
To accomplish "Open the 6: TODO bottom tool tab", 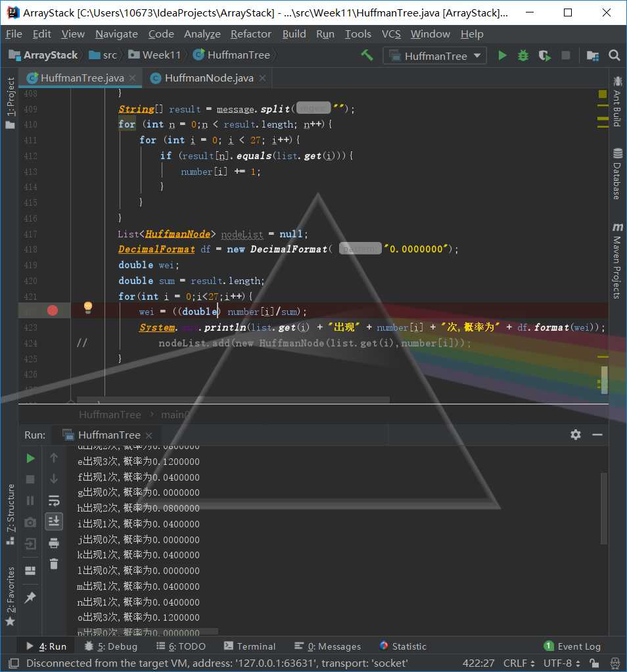I will [181, 646].
